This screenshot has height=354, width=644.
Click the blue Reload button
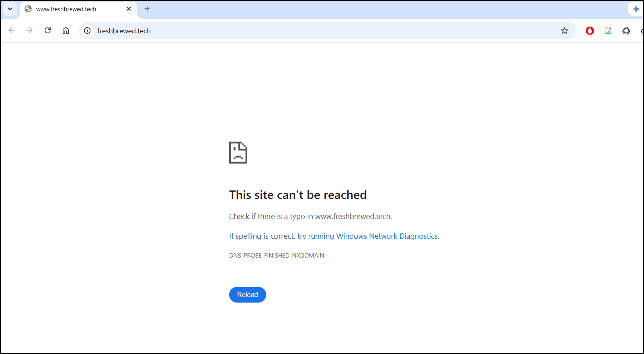point(248,295)
